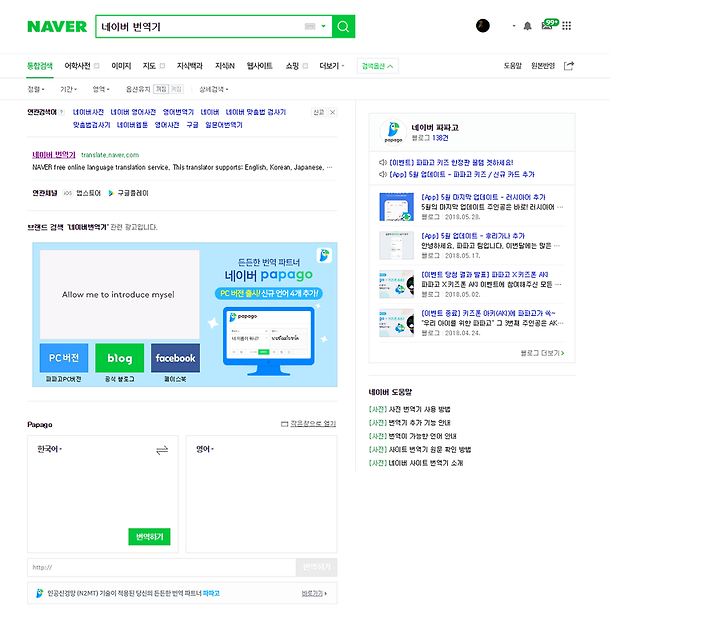The image size is (720, 619).
Task: Click the facebook button in the Papago ad
Action: [175, 358]
